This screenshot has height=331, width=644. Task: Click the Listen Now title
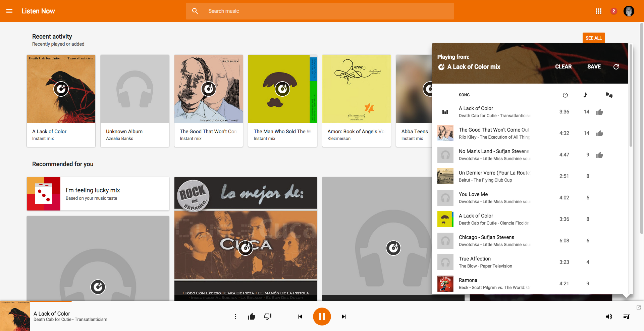[38, 11]
